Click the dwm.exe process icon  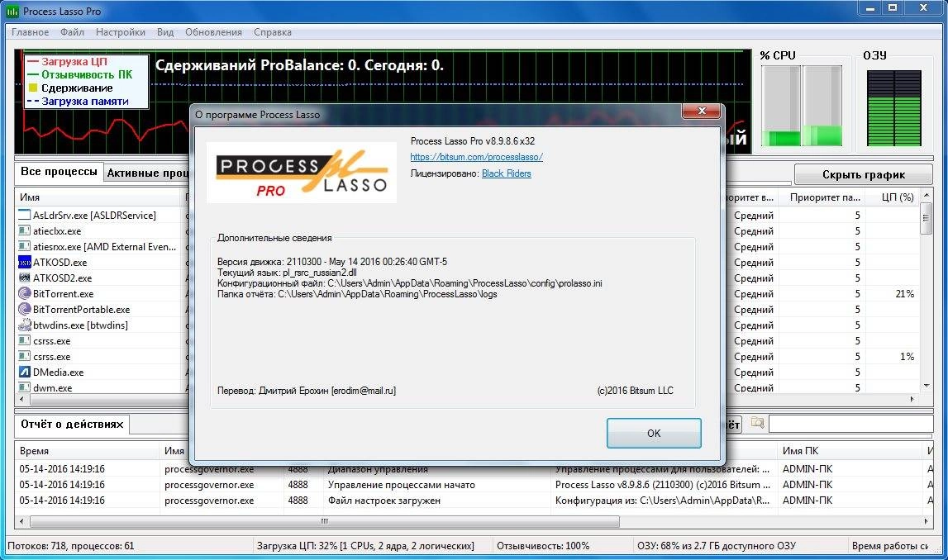[24, 387]
